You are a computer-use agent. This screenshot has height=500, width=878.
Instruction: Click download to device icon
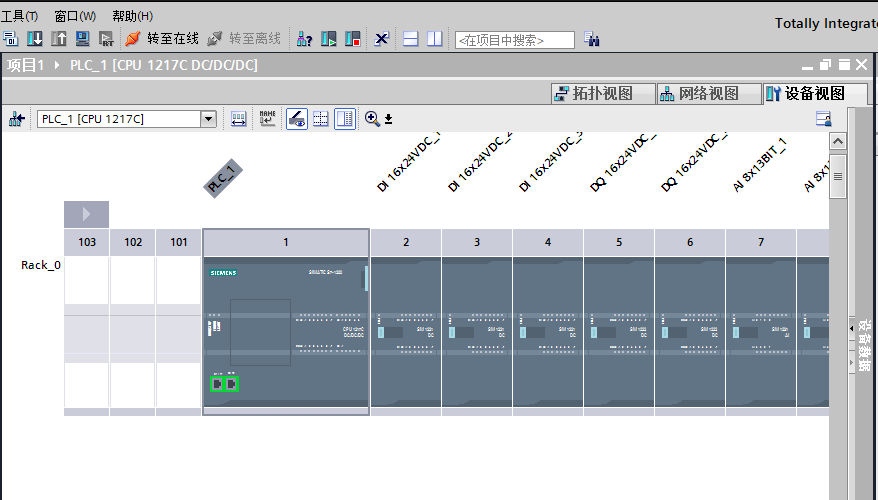[35, 39]
